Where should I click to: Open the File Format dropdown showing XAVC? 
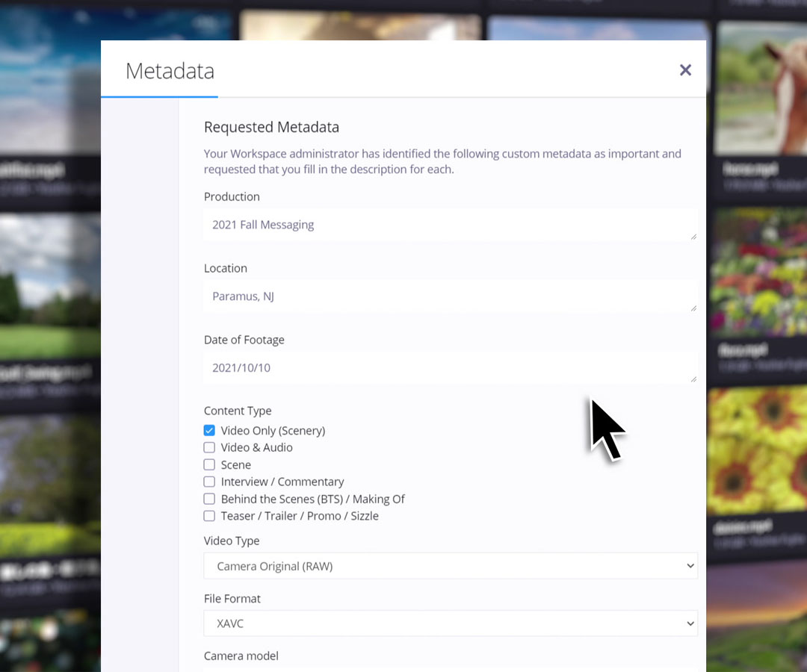click(451, 623)
